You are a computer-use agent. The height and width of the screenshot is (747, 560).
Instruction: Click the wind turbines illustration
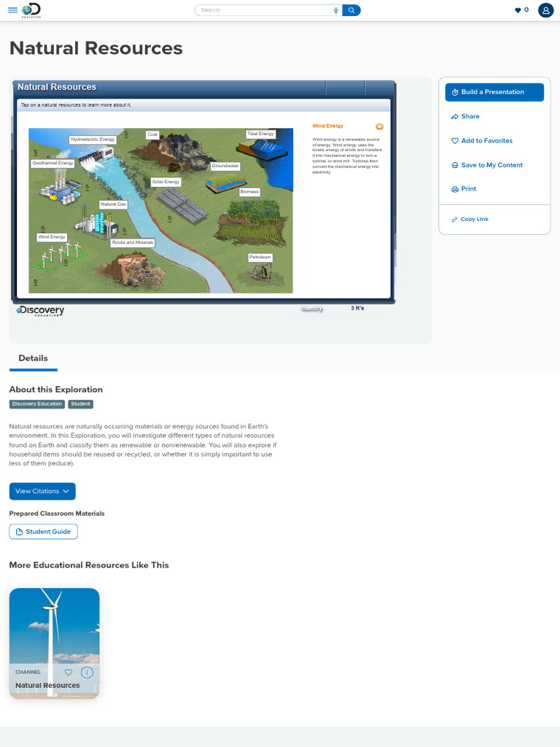(x=61, y=255)
